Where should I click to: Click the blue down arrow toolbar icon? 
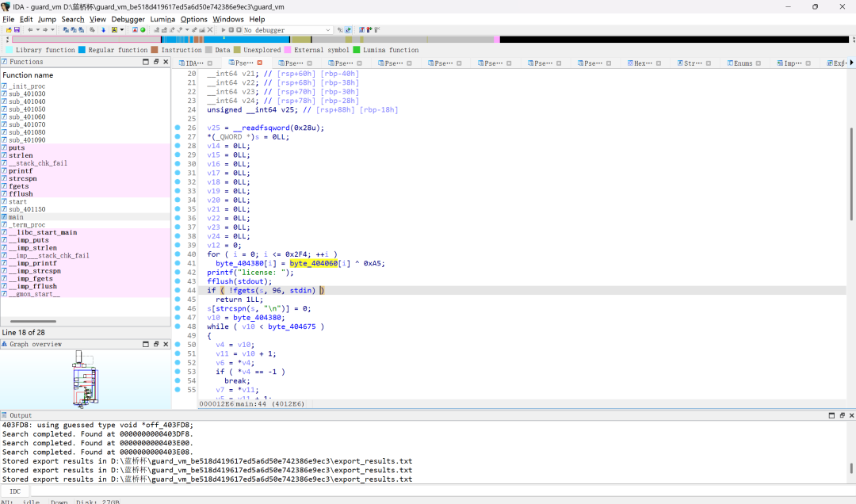click(103, 30)
